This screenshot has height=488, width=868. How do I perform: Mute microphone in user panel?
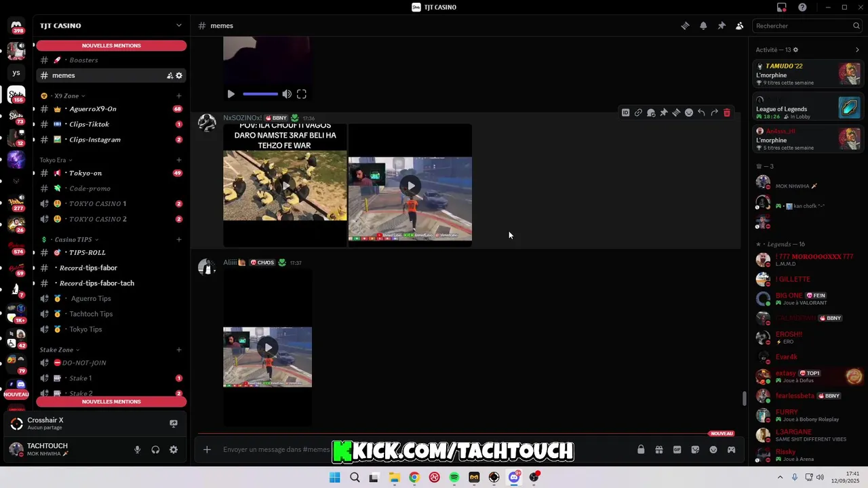[137, 449]
